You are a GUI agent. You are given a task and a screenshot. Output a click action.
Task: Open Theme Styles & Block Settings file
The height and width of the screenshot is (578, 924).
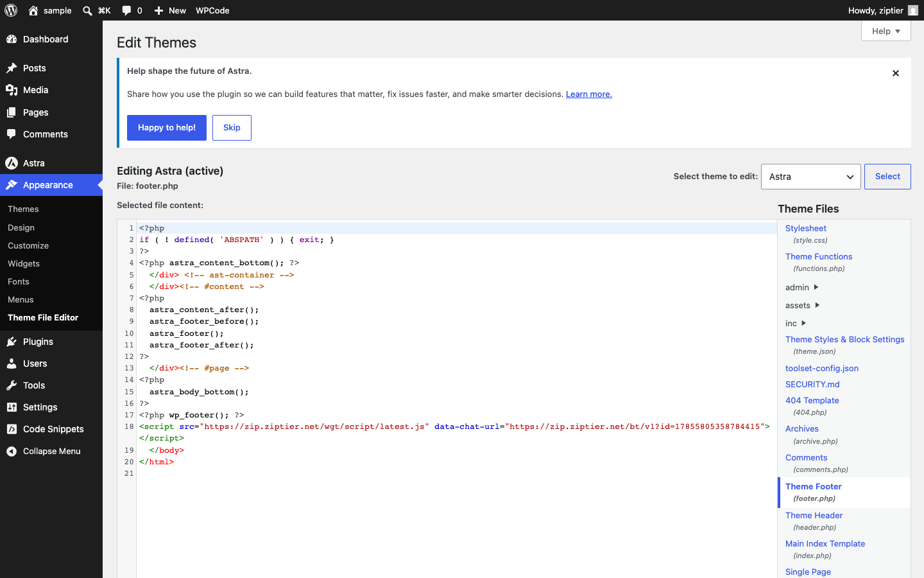pyautogui.click(x=844, y=340)
